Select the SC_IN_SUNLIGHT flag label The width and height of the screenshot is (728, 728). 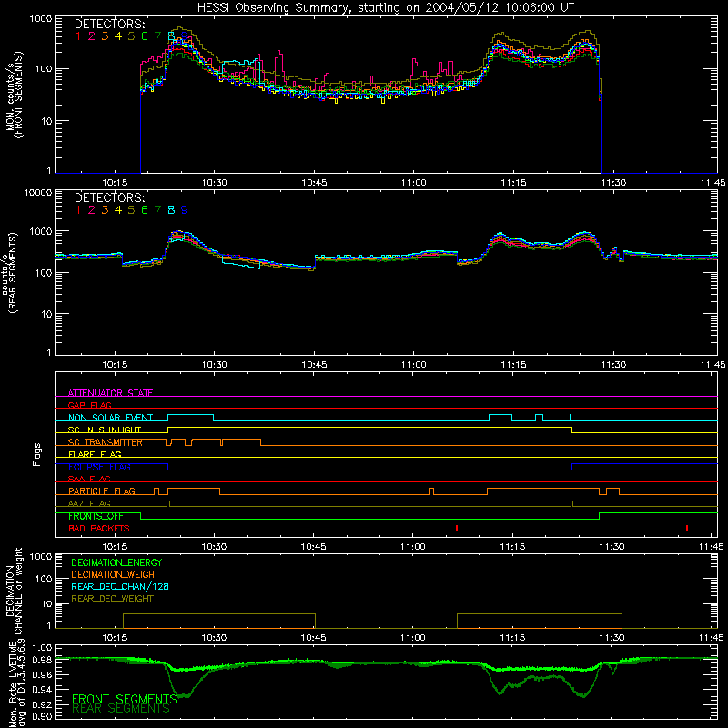105,430
